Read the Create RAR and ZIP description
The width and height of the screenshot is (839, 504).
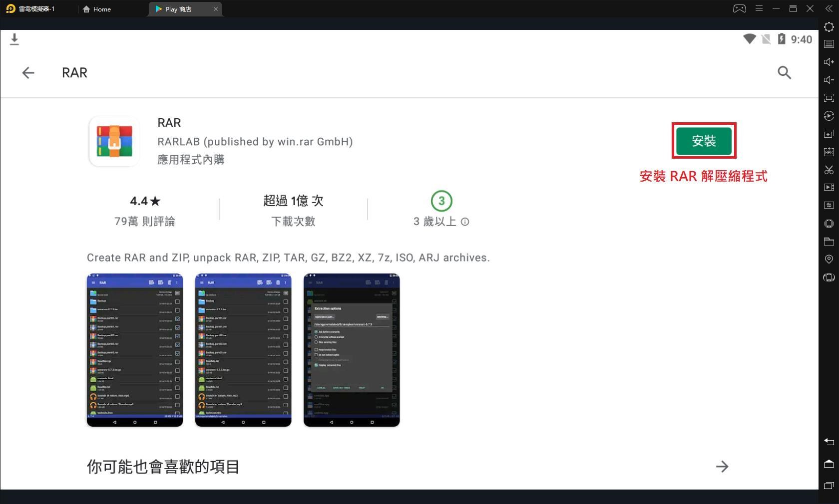(x=288, y=258)
